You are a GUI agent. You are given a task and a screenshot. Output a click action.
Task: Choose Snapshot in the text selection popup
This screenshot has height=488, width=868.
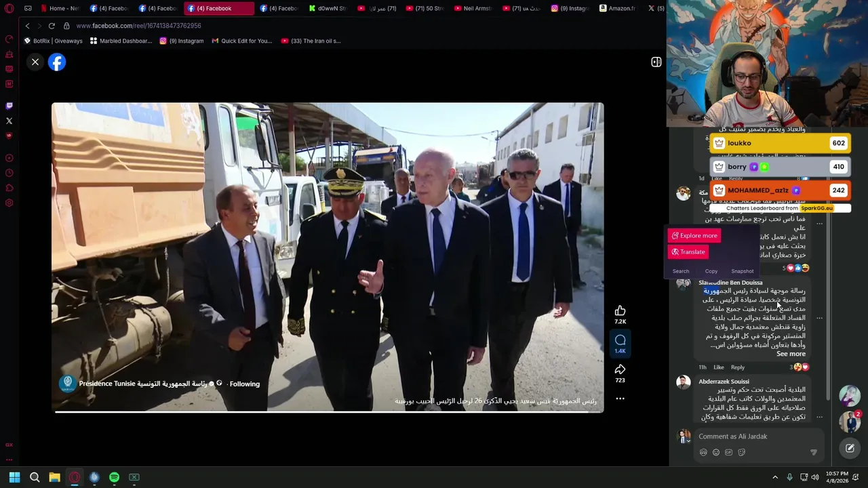[743, 271]
